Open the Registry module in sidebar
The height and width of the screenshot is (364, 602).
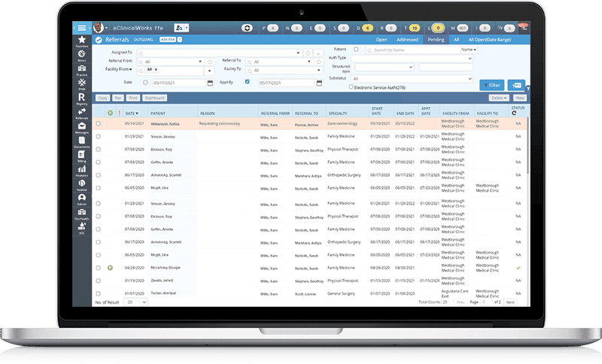point(82,99)
